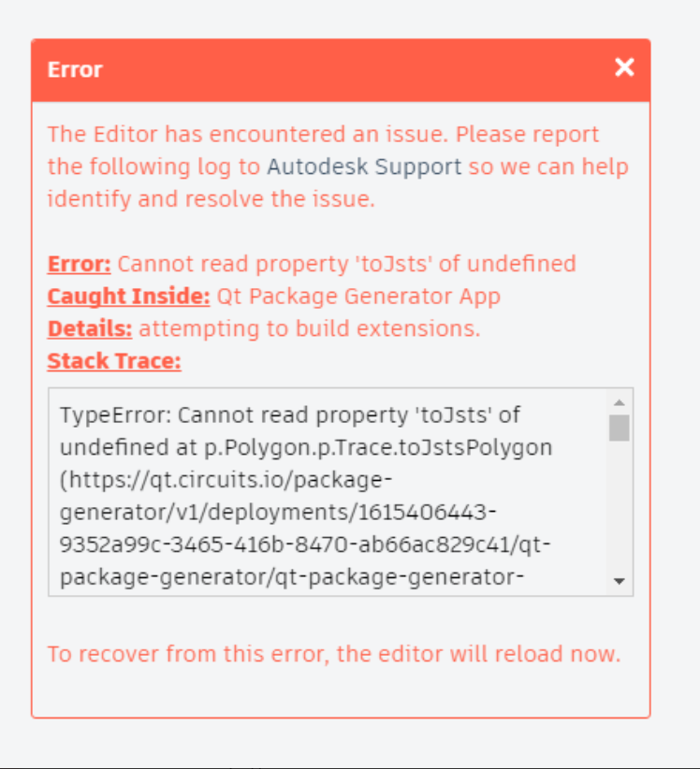
Task: Open the Autodesk Support link
Action: pyautogui.click(x=364, y=167)
